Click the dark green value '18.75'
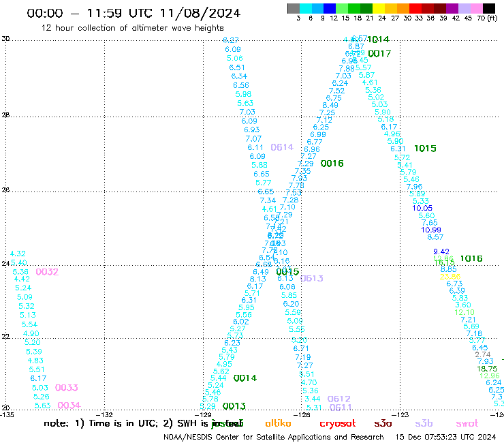The height and width of the screenshot is (443, 504). point(487,369)
